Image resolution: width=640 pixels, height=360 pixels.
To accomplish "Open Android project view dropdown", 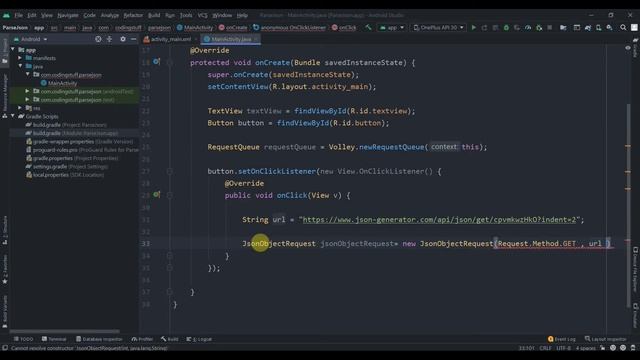I will (31, 39).
